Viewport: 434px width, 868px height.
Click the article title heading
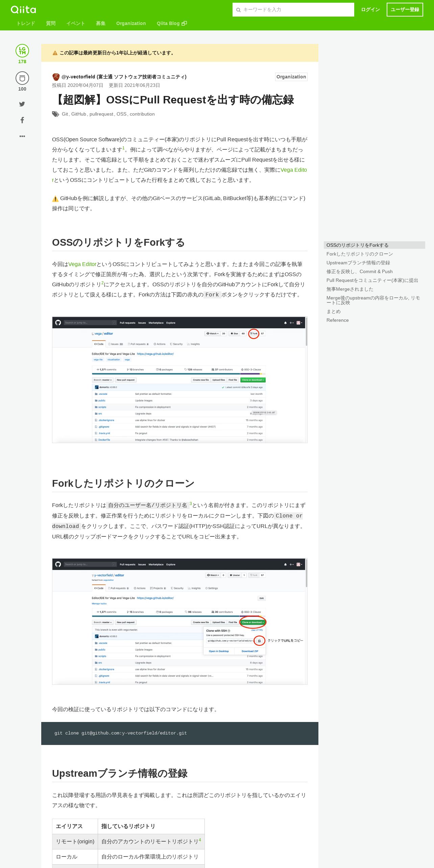click(173, 100)
